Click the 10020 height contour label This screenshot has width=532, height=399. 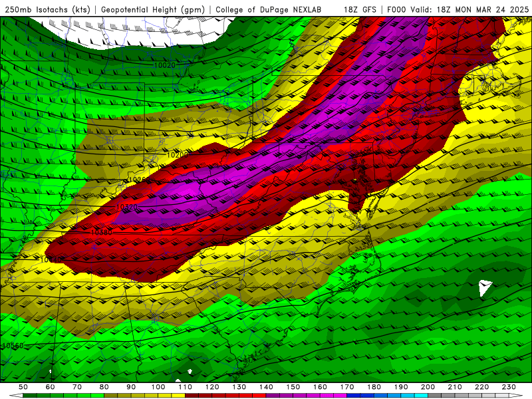(164, 65)
